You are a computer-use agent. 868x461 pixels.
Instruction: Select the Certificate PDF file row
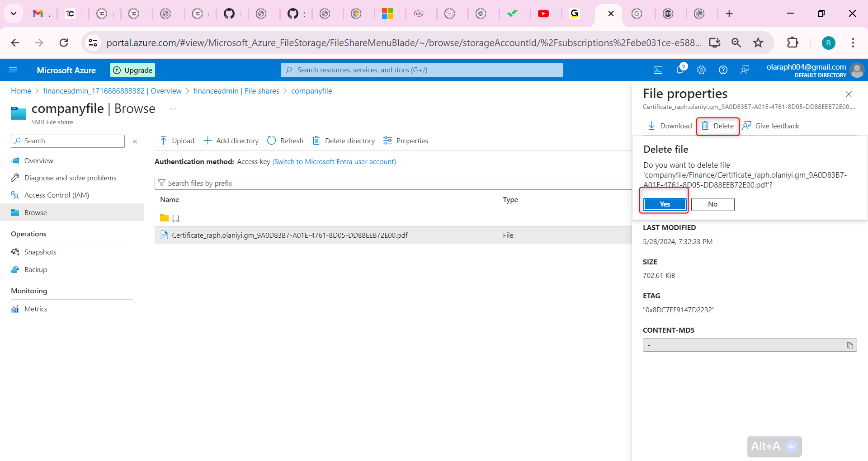(393, 235)
